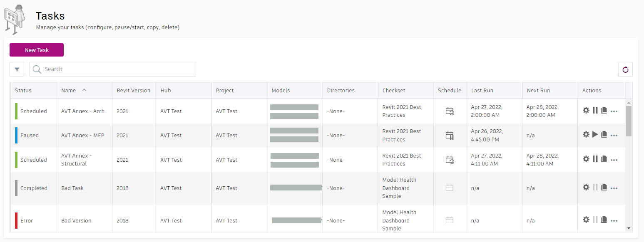Open schedule icon for AVT Annex - Structural

pyautogui.click(x=450, y=159)
